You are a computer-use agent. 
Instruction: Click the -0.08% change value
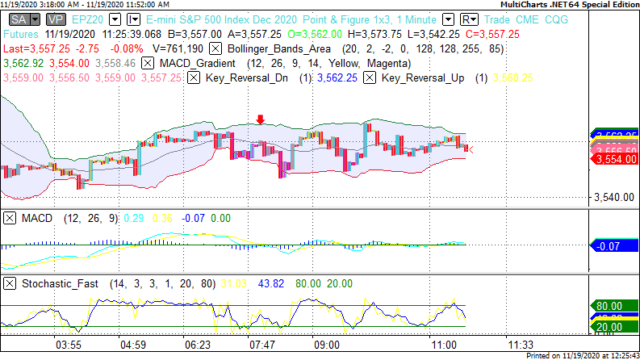click(x=127, y=49)
